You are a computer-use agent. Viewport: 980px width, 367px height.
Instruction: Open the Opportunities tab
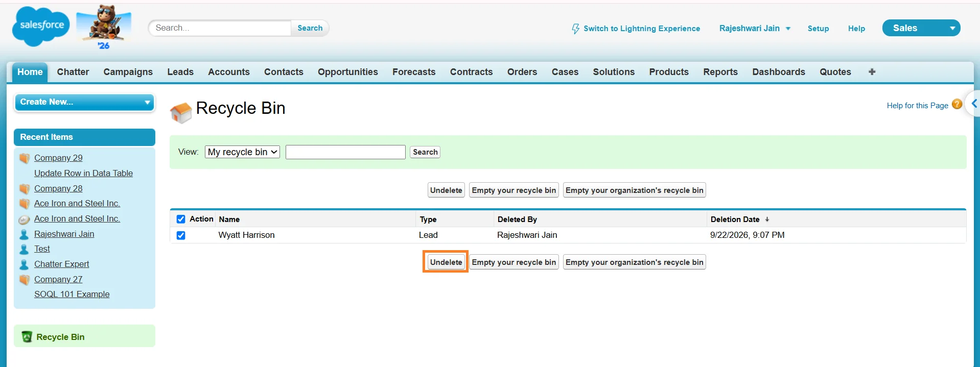348,72
